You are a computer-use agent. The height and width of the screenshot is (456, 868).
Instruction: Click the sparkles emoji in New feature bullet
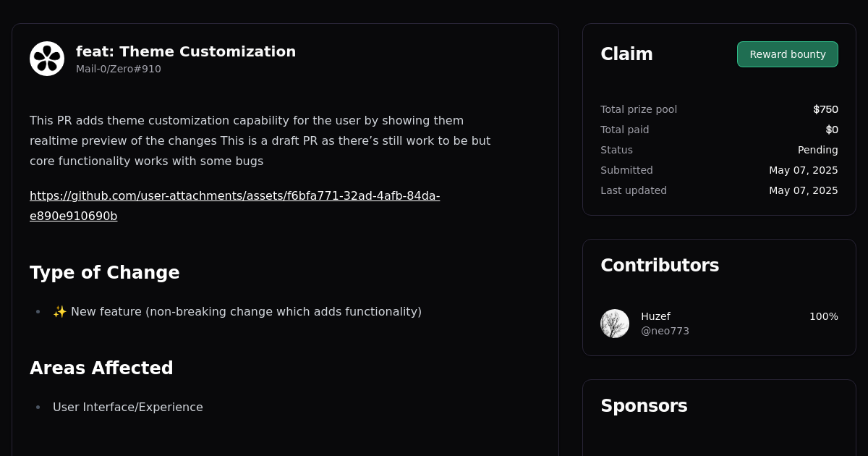tap(59, 311)
